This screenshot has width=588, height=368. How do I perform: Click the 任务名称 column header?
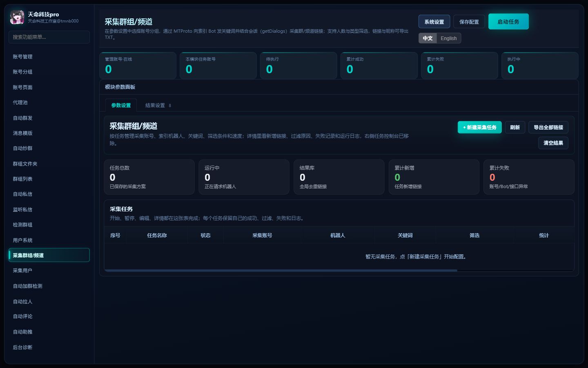point(157,235)
